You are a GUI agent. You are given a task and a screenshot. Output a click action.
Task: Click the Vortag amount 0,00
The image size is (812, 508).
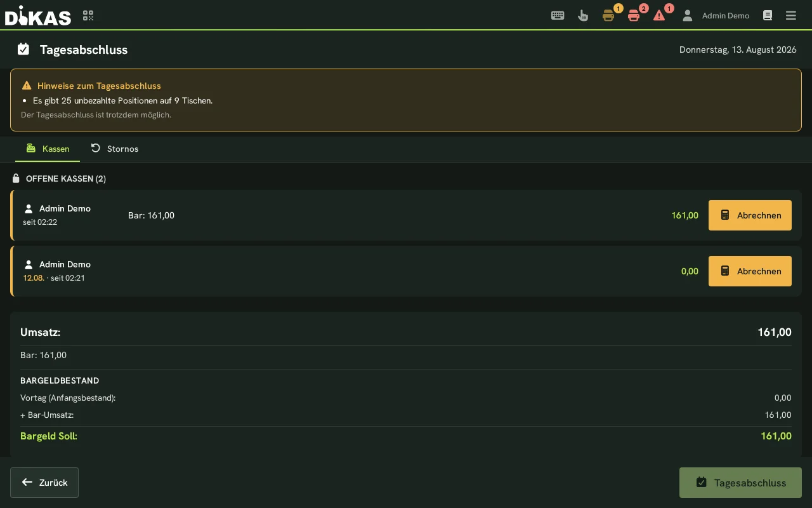(783, 398)
